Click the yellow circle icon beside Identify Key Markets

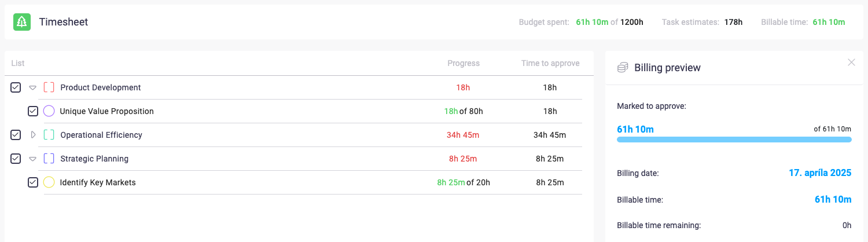[x=49, y=182]
